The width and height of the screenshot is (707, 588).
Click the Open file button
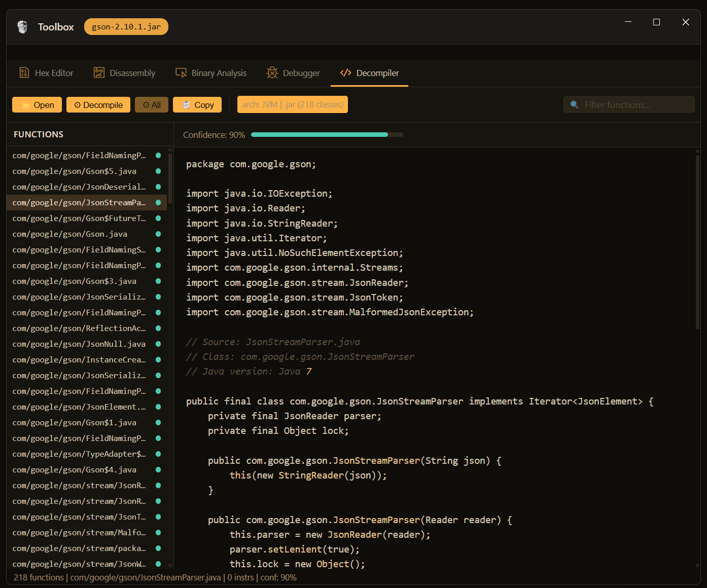37,105
